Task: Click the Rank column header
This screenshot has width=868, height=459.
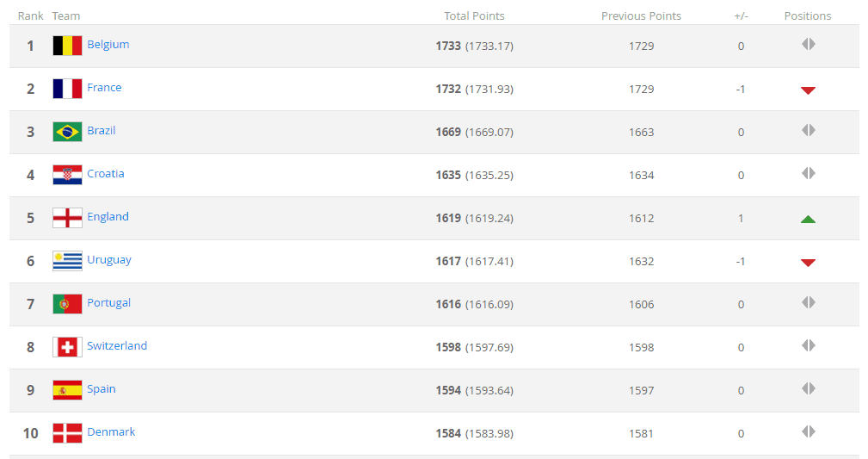Action: [x=30, y=16]
